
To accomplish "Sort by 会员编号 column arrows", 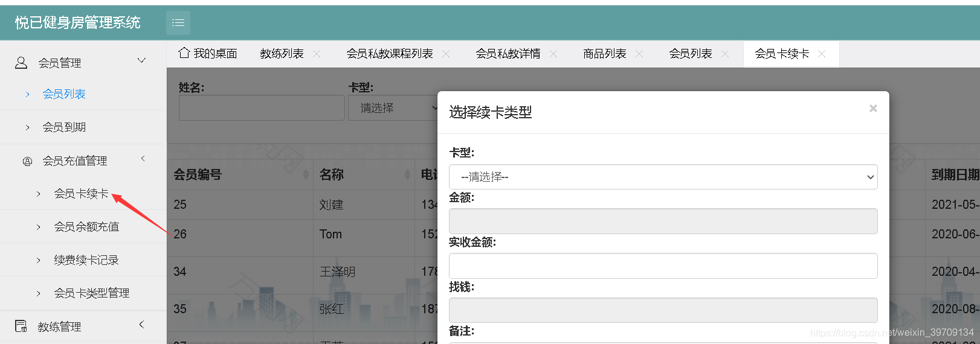I will pyautogui.click(x=306, y=174).
